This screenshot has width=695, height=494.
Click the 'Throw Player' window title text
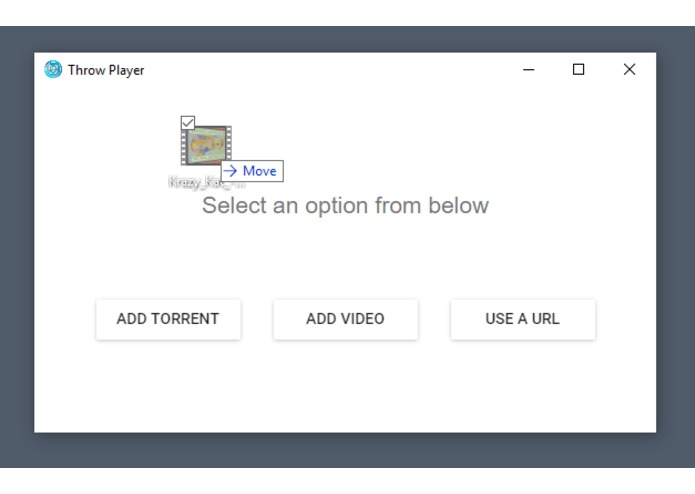(x=106, y=70)
